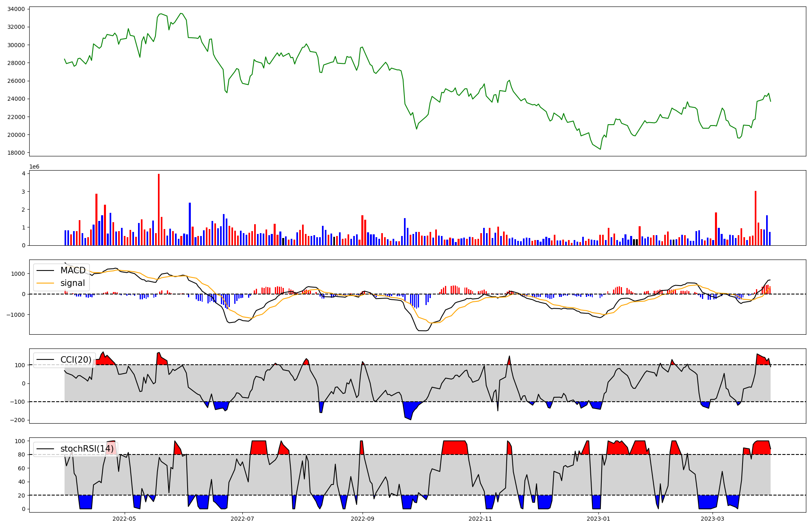The width and height of the screenshot is (812, 528).
Task: Click the stochRSI(14) legend label
Action: tap(87, 449)
